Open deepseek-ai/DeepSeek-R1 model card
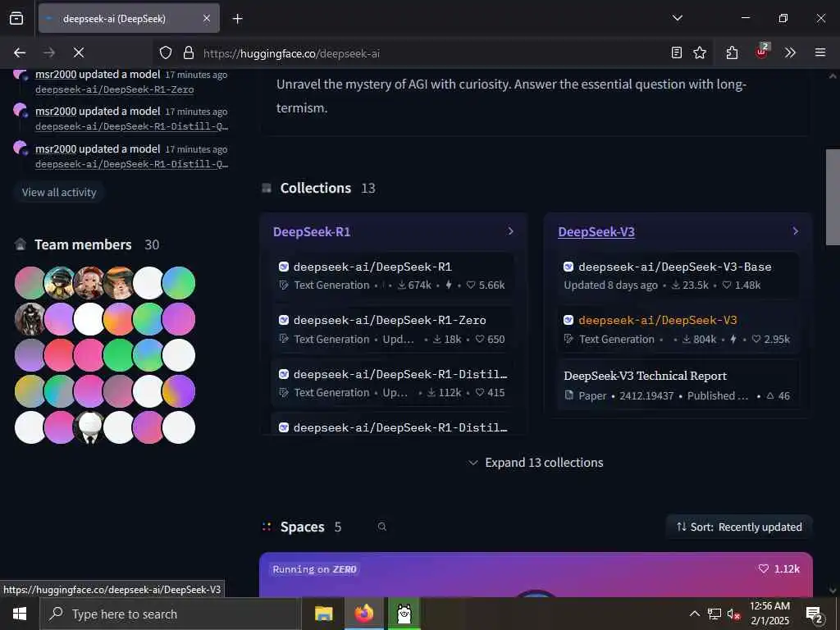The height and width of the screenshot is (630, 840). 392,276
